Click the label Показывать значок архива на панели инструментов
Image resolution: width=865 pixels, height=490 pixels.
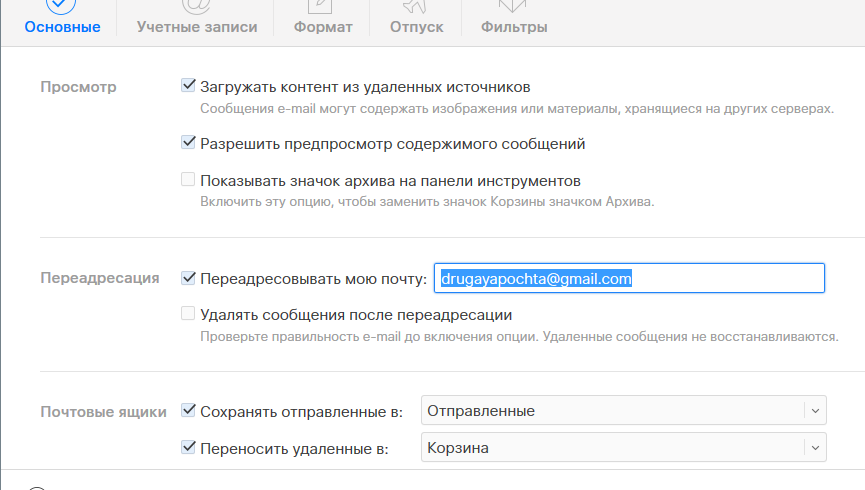click(x=391, y=181)
